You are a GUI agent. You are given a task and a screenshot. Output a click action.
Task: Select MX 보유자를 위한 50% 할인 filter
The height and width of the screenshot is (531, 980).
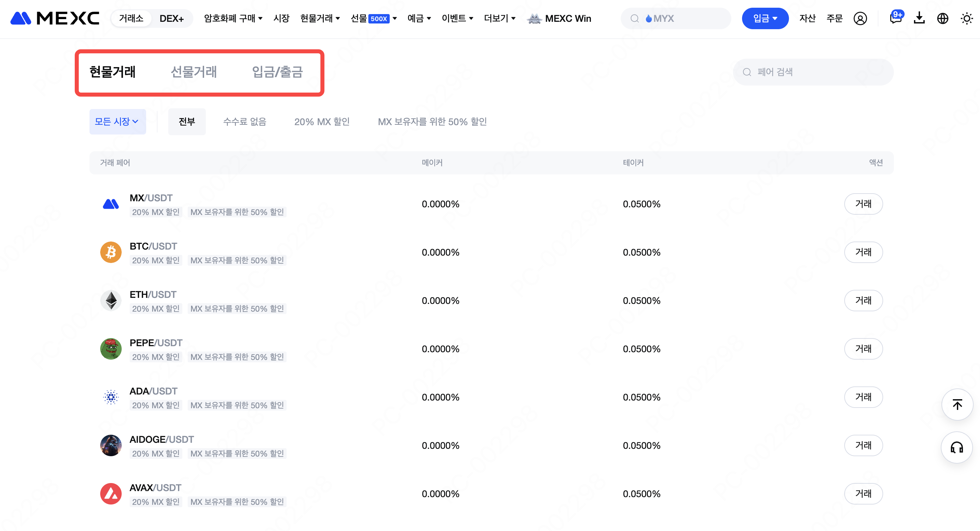click(x=432, y=121)
